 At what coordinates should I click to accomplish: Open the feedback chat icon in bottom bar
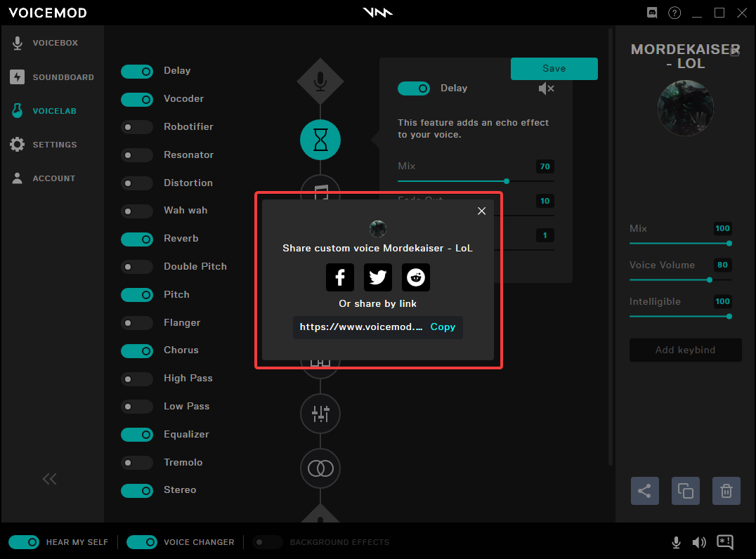tap(724, 542)
